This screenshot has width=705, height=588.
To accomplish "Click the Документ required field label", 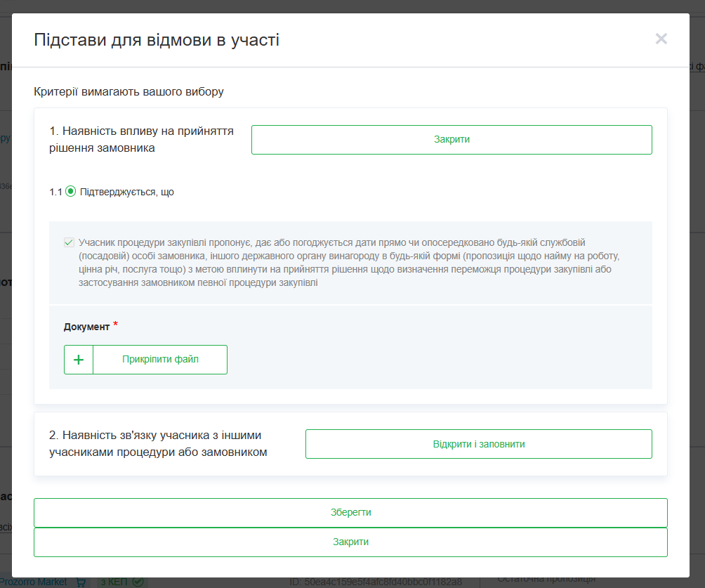I will tap(86, 327).
